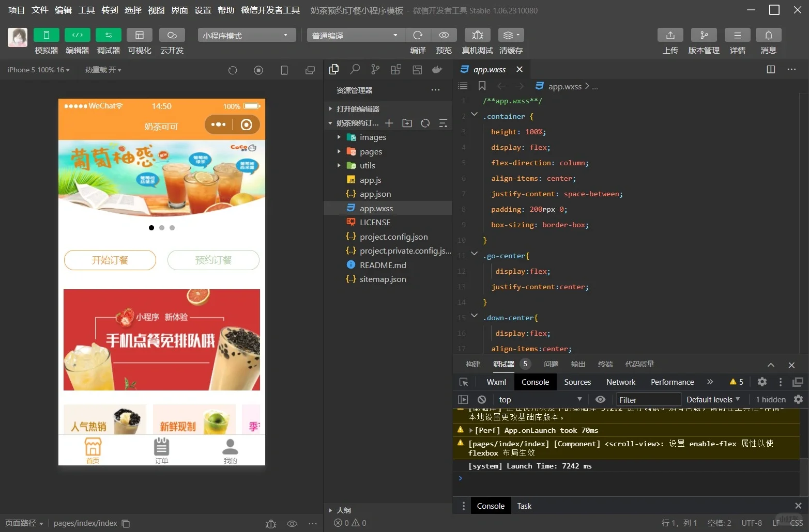
Task: Create a new file in project
Action: [389, 123]
